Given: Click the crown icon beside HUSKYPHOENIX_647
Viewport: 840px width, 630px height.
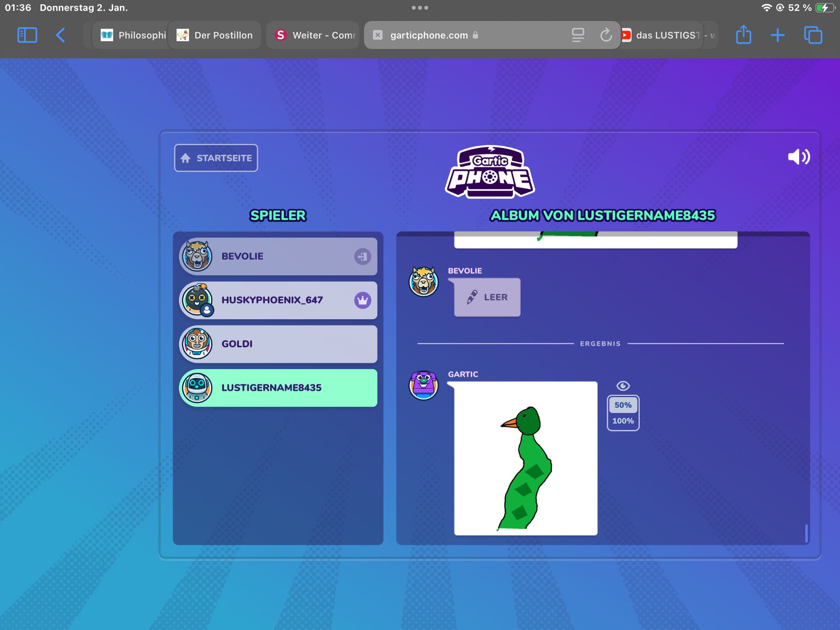Looking at the screenshot, I should click(x=362, y=300).
